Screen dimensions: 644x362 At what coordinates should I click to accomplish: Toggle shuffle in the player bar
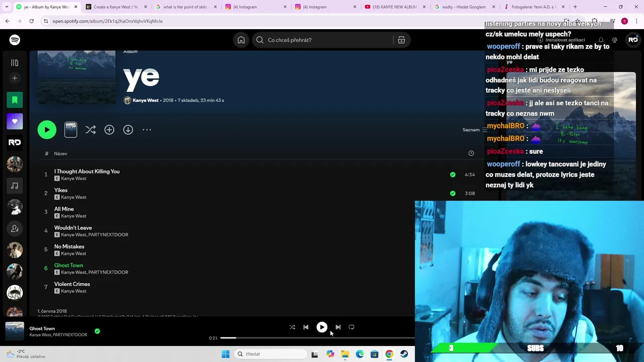coord(292,327)
